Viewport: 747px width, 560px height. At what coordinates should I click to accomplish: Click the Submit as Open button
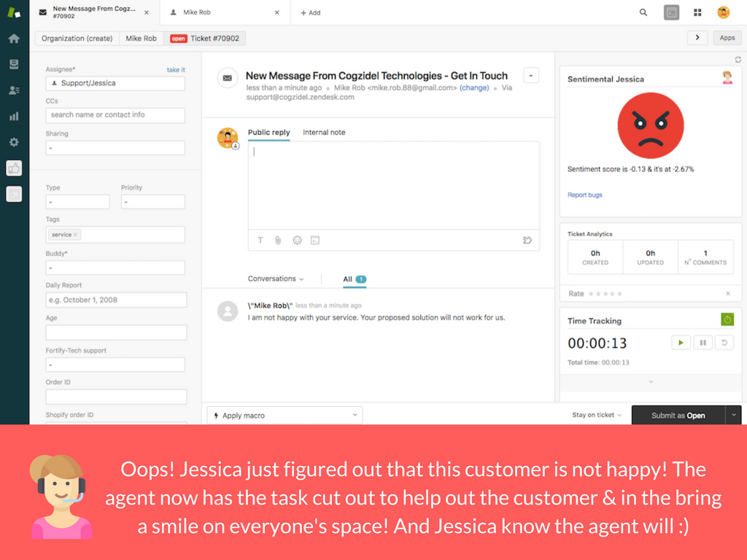click(678, 415)
